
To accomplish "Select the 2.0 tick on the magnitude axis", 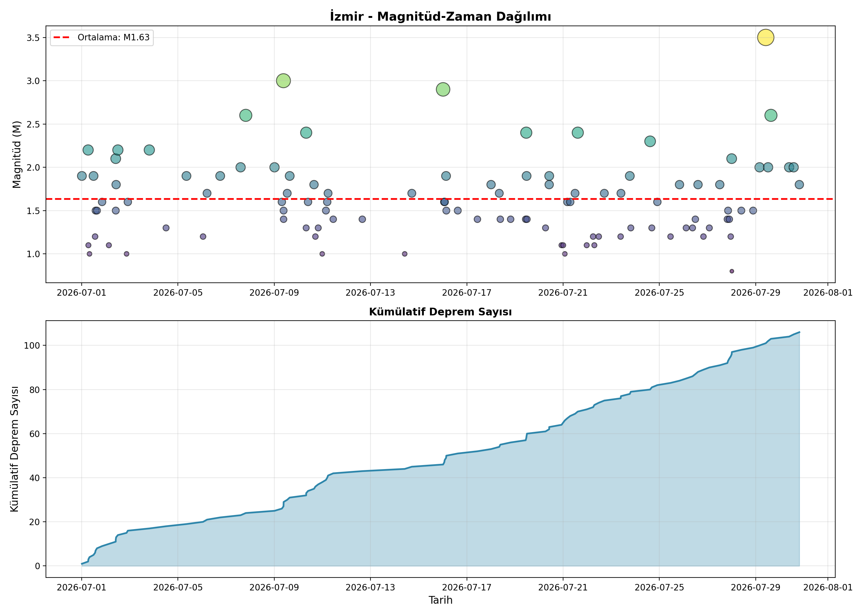I will click(33, 167).
